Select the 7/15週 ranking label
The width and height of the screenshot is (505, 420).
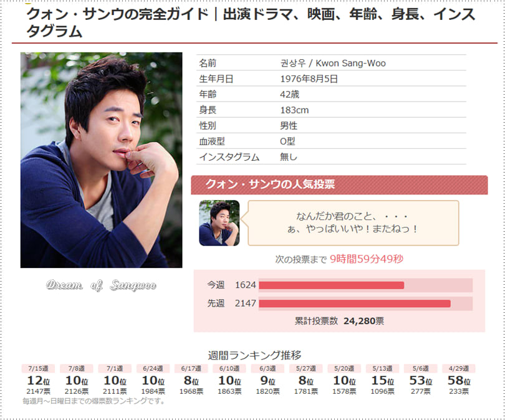click(38, 368)
